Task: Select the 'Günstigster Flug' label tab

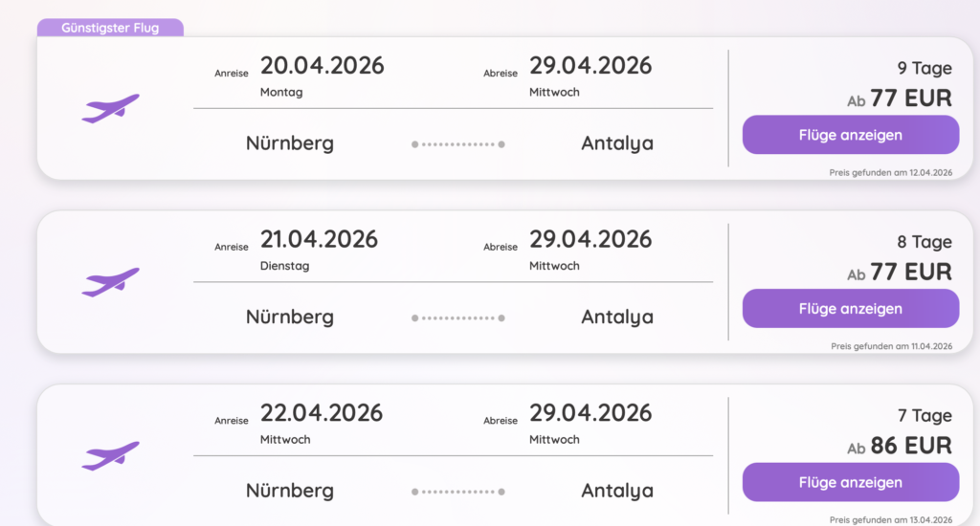Action: 110,28
